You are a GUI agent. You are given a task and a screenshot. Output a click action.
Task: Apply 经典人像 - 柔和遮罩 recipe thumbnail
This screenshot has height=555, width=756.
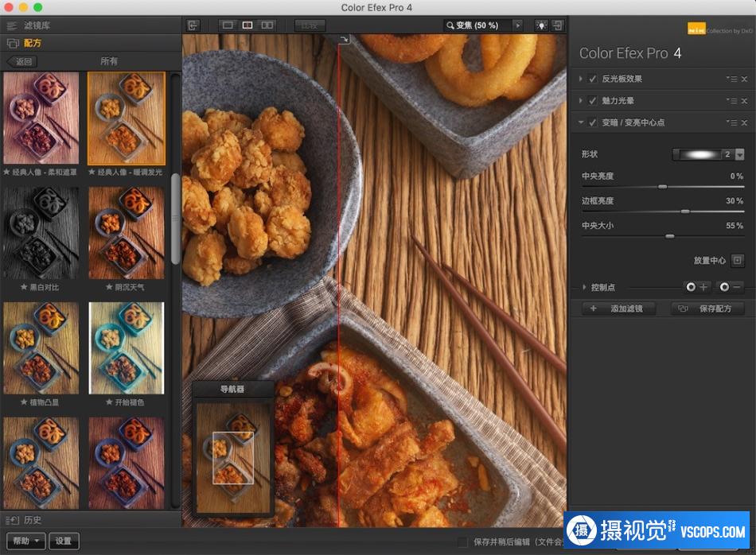(41, 118)
